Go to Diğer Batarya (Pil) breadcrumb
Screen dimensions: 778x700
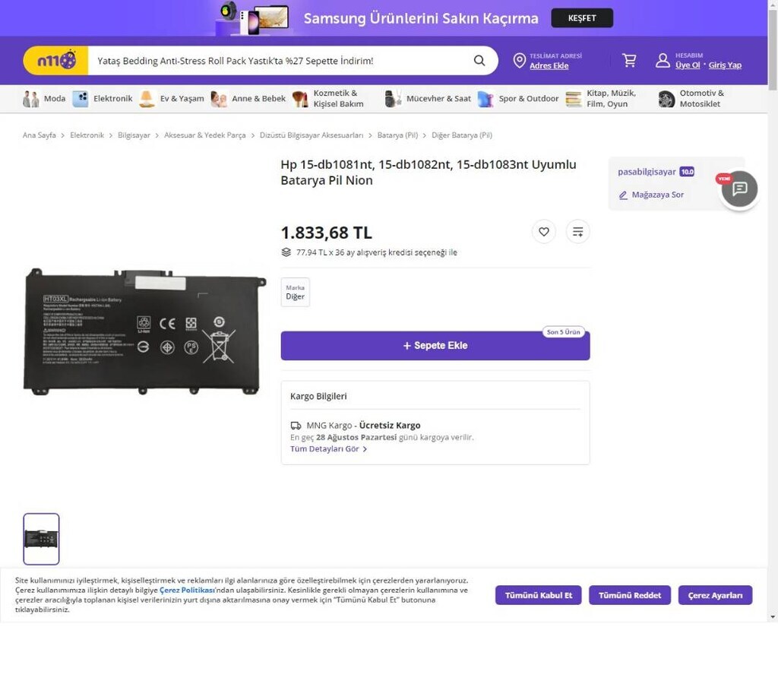(462, 135)
